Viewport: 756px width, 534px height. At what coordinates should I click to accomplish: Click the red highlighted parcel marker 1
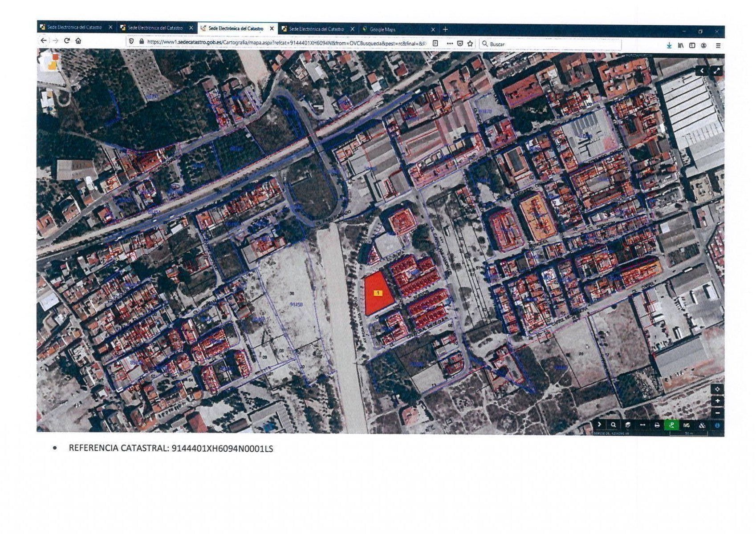coord(378,293)
